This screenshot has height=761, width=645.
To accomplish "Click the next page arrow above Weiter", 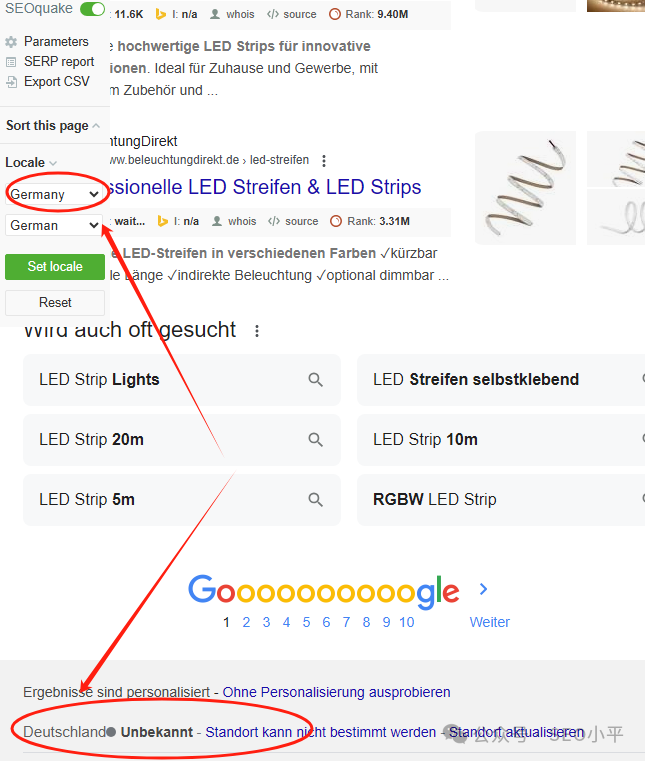I will (484, 590).
